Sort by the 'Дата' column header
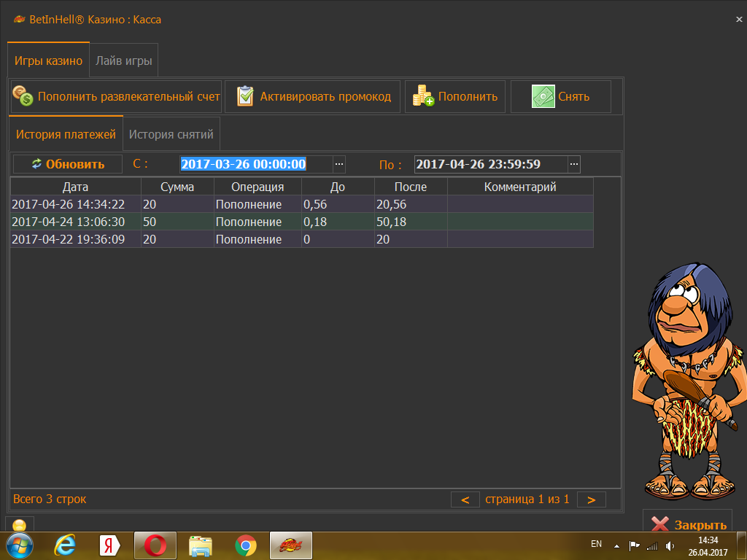This screenshot has height=560, width=747. 76,187
